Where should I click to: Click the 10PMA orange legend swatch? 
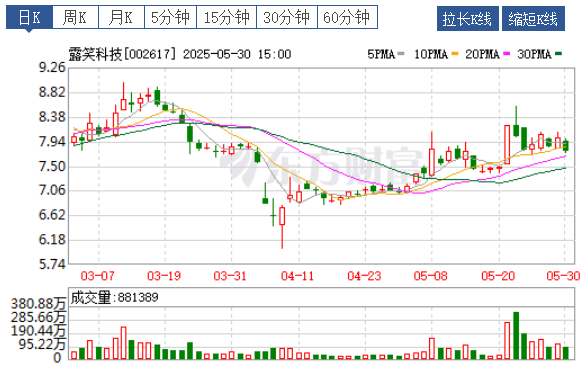455,54
